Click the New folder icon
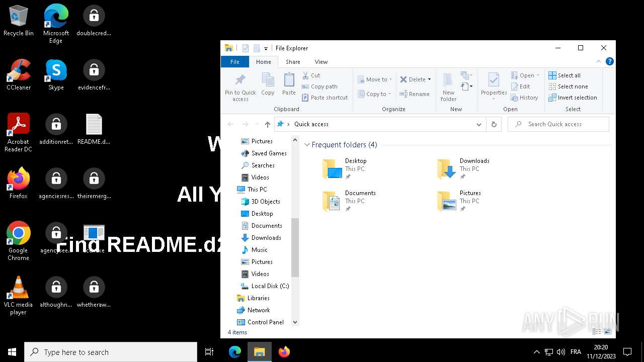The image size is (644, 362). pos(448,87)
